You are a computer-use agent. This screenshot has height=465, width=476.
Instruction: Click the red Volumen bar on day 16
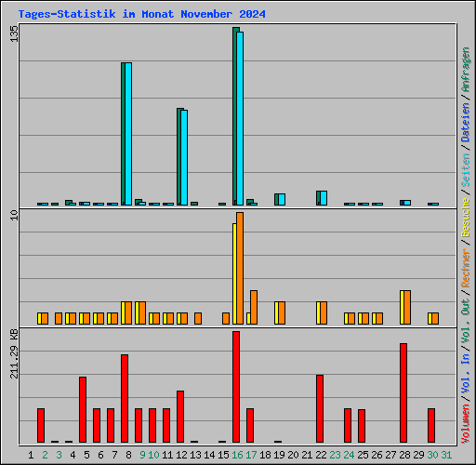pyautogui.click(x=236, y=387)
